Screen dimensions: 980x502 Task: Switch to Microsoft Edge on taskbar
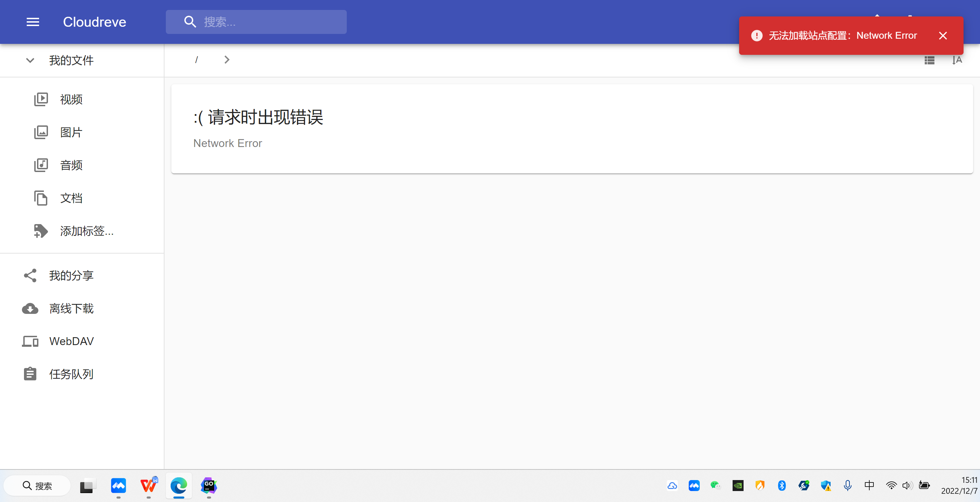pyautogui.click(x=179, y=486)
